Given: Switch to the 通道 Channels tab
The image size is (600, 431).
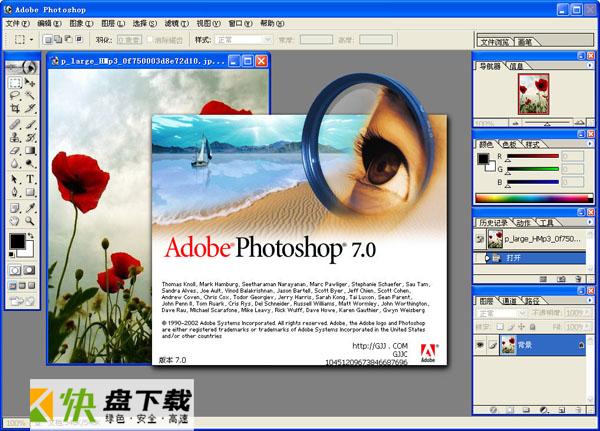Looking at the screenshot, I should [509, 301].
